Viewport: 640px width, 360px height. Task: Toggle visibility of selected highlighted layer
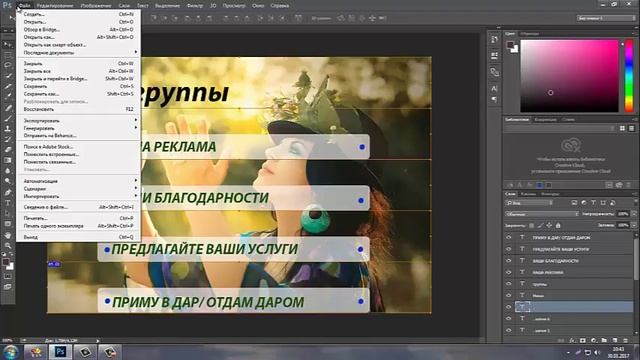pyautogui.click(x=509, y=307)
